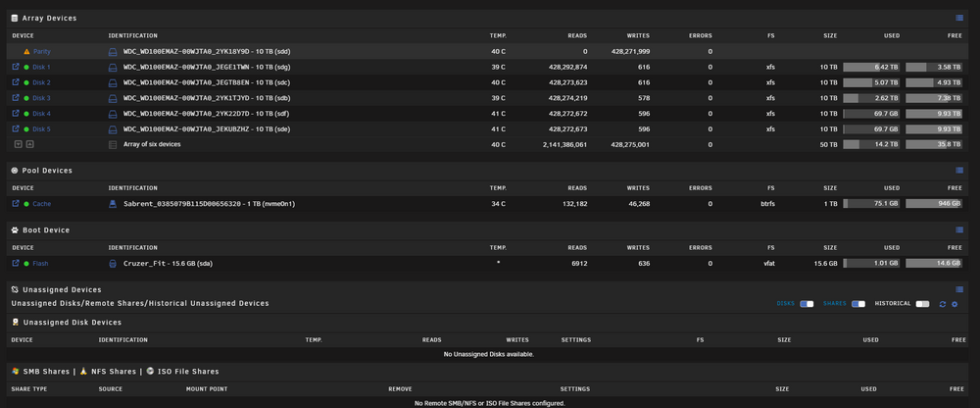Open unassigned devices settings gear
Image resolution: width=980 pixels, height=408 pixels.
point(955,304)
